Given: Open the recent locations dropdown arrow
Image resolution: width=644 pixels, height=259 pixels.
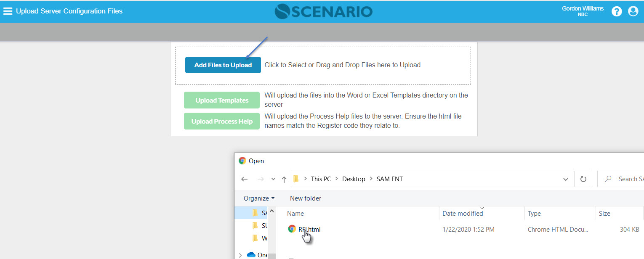Looking at the screenshot, I should click(273, 180).
